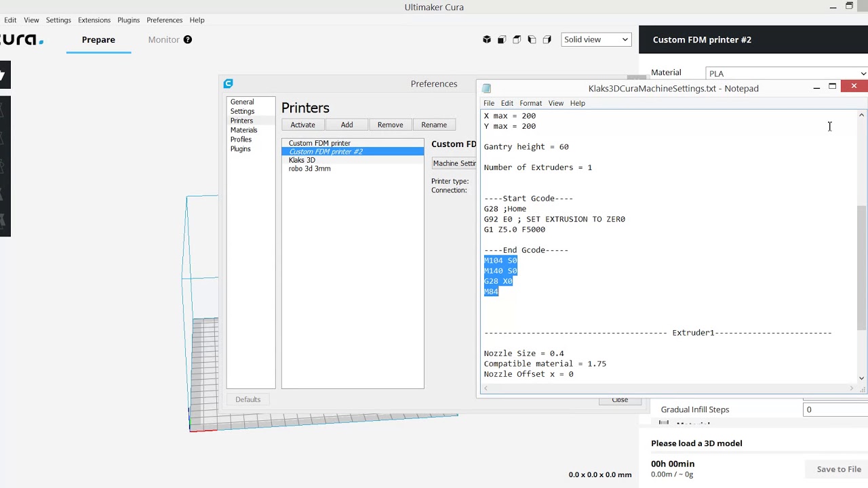Click the Gradual Infill Steps value field

coord(835,409)
